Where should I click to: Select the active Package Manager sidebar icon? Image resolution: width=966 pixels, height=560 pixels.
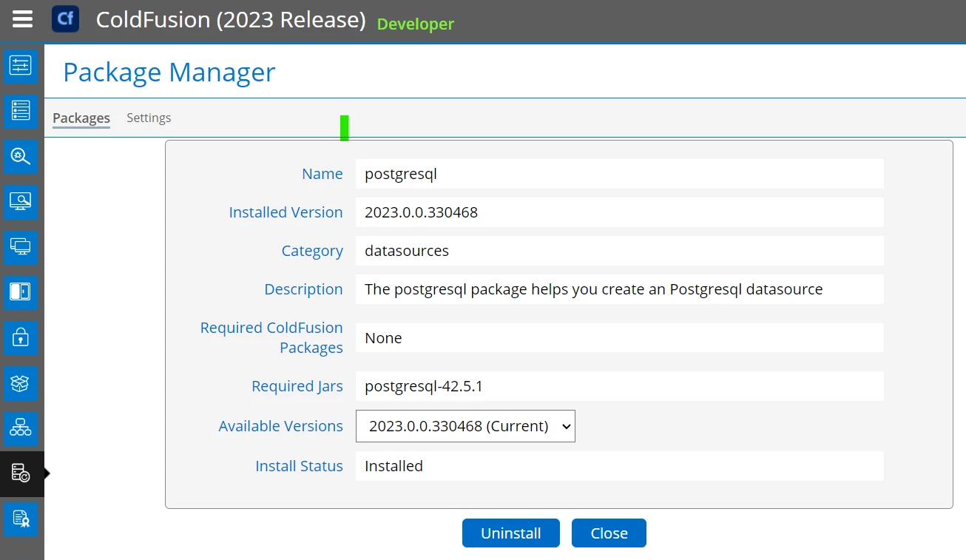coord(21,473)
